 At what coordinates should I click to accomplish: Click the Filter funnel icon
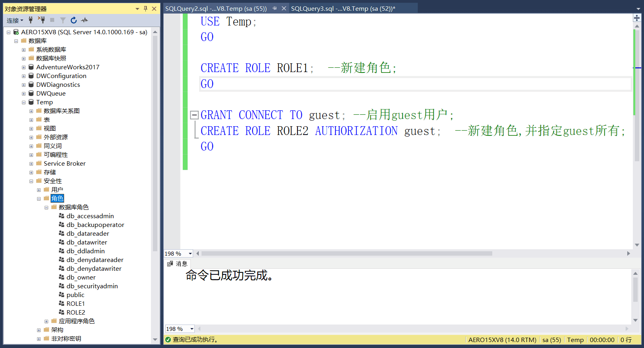tap(63, 20)
